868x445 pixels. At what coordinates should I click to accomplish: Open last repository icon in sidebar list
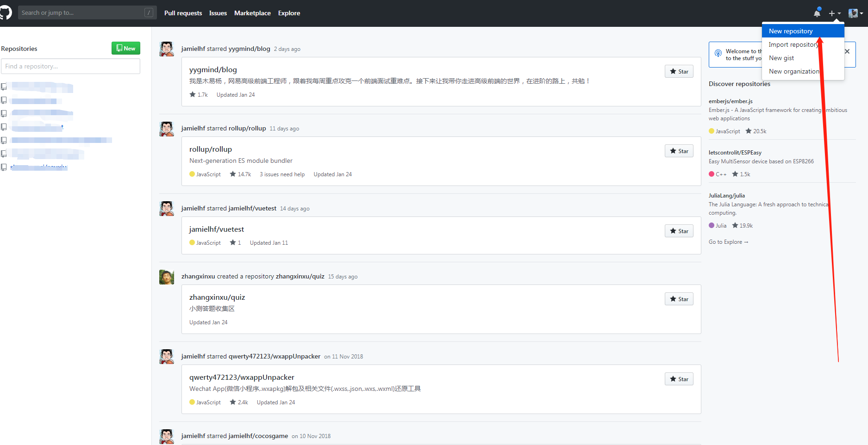(x=4, y=167)
